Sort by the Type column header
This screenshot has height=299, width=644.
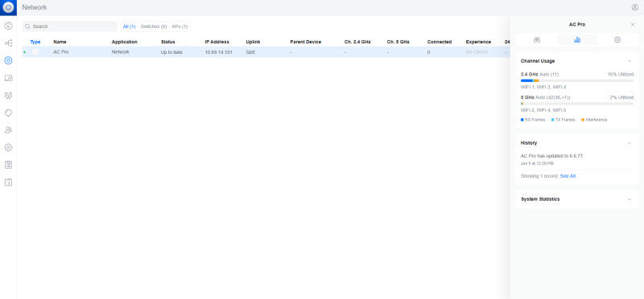(x=35, y=42)
